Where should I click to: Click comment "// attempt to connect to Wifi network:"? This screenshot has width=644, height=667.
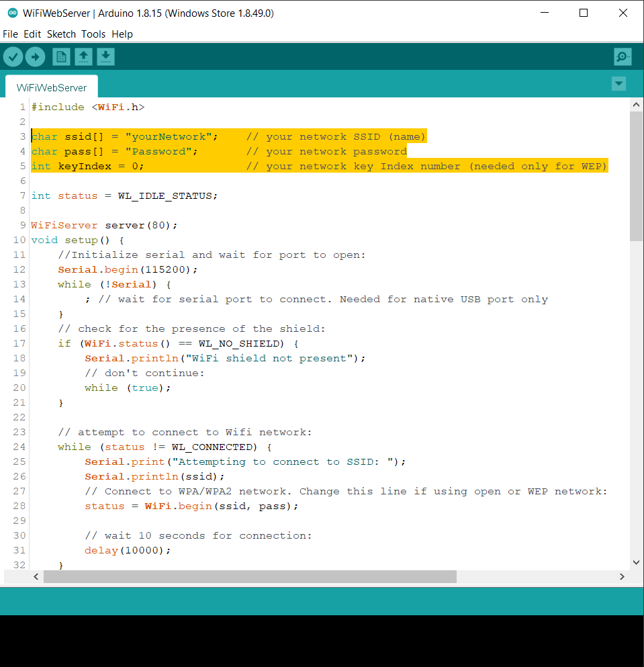coord(185,432)
